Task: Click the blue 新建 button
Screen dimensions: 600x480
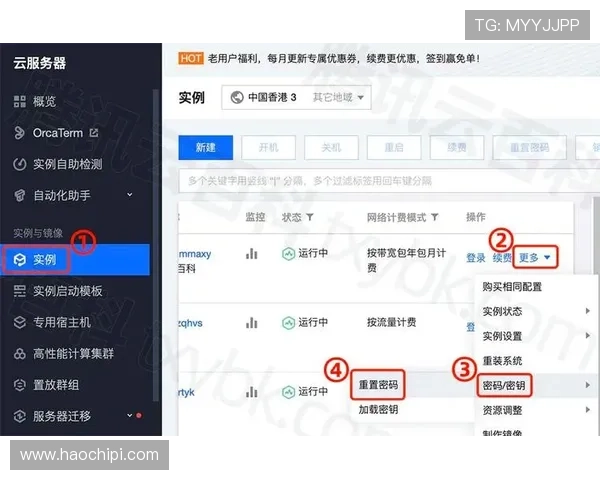Action: (x=205, y=147)
